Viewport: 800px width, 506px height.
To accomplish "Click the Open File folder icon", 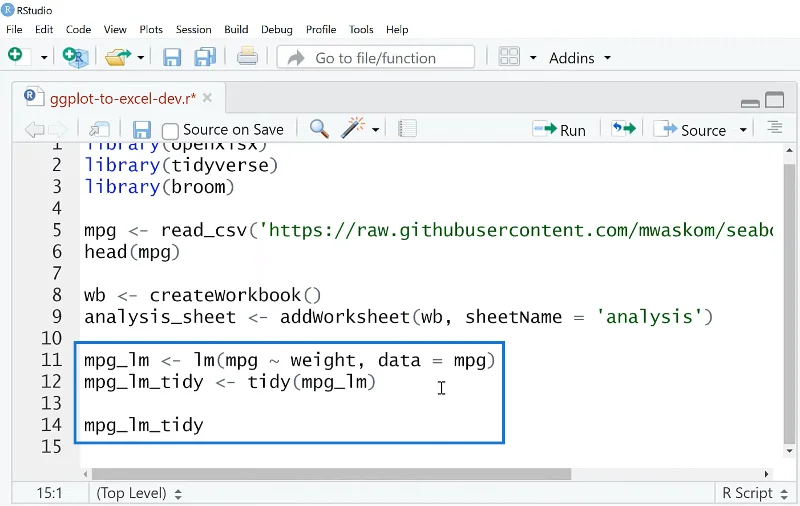I will click(117, 57).
